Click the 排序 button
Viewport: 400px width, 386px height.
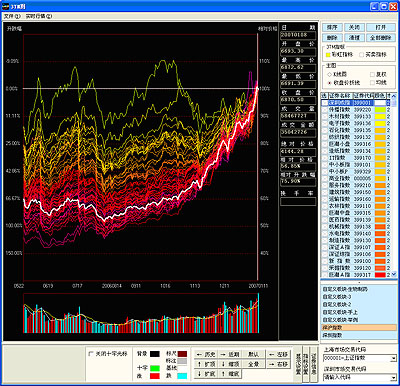[x=332, y=27]
